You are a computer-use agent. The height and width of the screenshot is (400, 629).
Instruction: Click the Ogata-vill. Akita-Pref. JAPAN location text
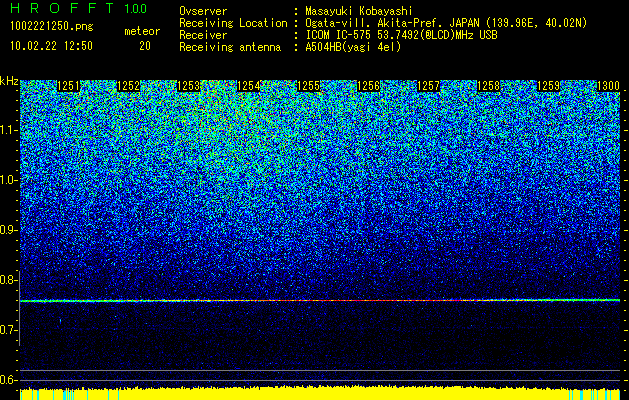[446, 23]
